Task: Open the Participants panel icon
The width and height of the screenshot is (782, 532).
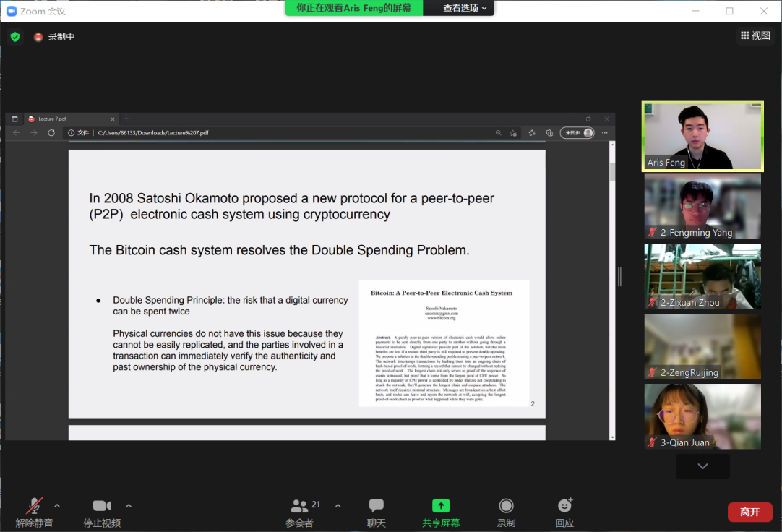Action: (x=299, y=506)
